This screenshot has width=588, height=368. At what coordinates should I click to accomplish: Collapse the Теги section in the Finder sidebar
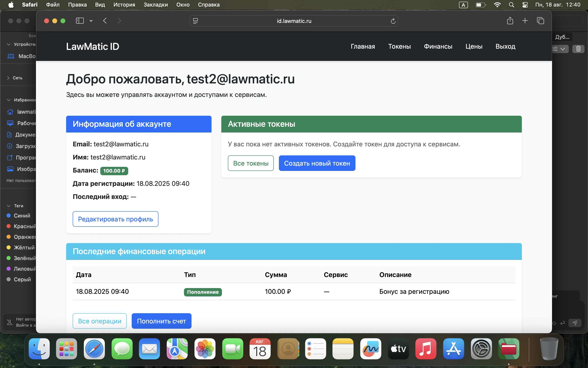[9, 206]
